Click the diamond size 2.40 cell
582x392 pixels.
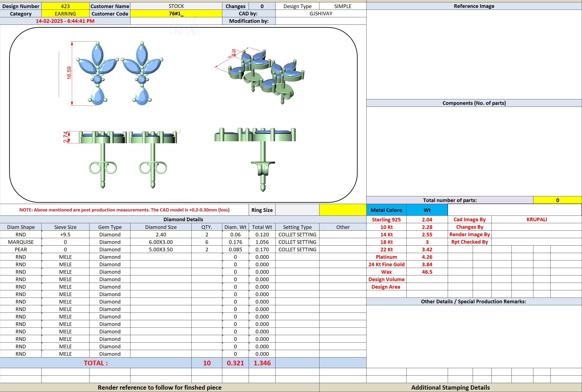point(161,234)
